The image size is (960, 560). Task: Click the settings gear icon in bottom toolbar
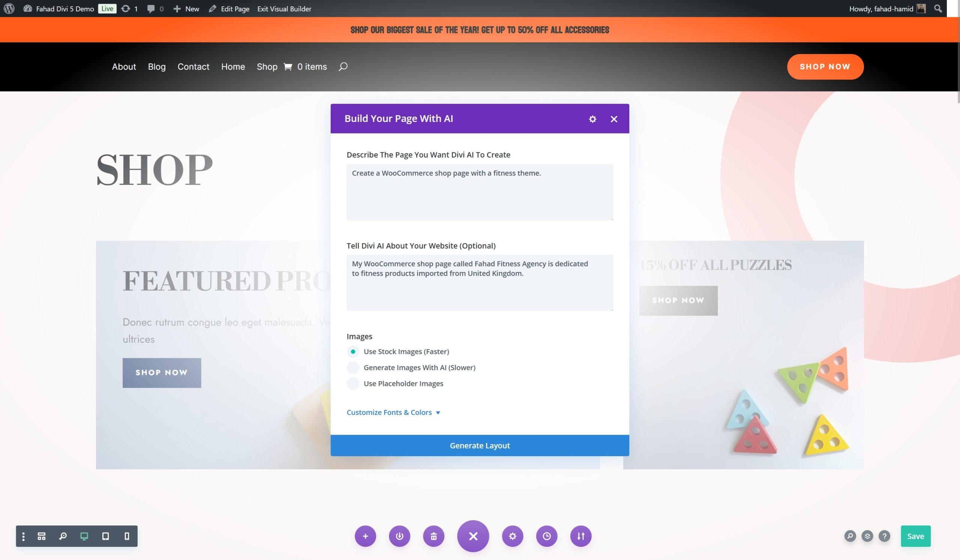pyautogui.click(x=512, y=536)
